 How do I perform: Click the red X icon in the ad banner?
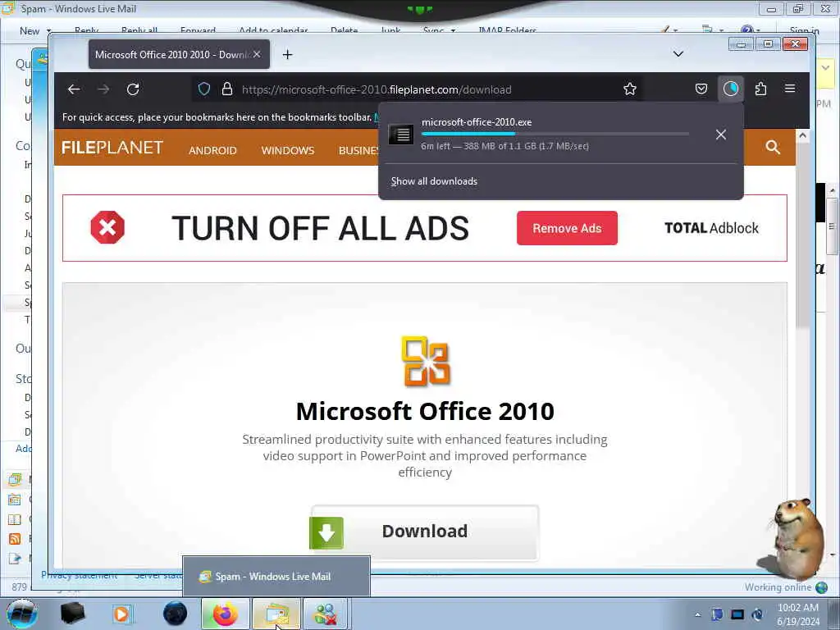click(x=107, y=228)
